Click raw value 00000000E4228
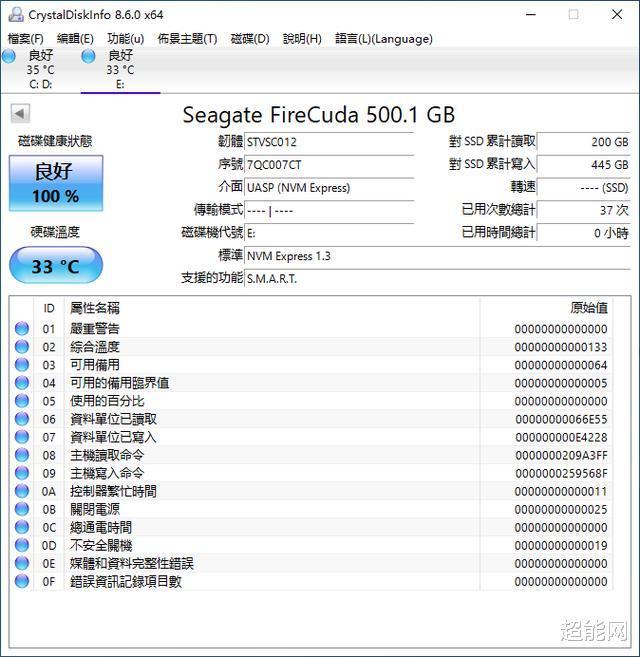This screenshot has height=657, width=640. click(x=561, y=437)
